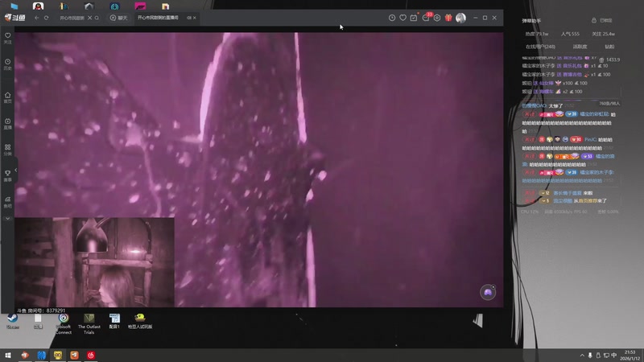This screenshot has width=644, height=362.
Task: Open the Windows Start menu
Action: coord(7,355)
